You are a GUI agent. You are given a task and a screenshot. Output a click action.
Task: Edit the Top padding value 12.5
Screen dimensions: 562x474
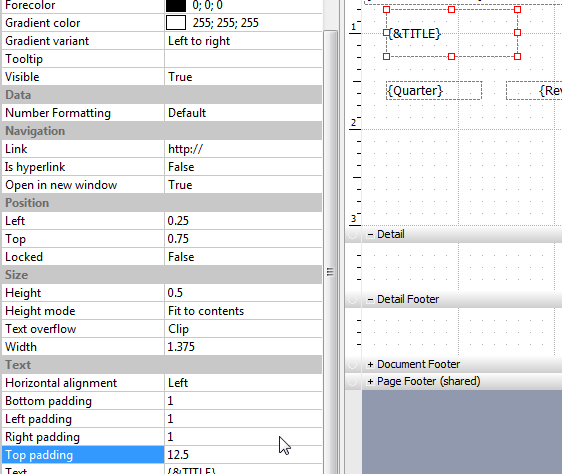coord(243,455)
